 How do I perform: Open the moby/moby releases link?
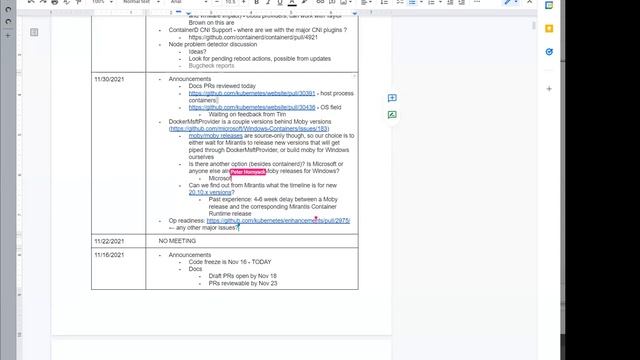click(x=216, y=136)
